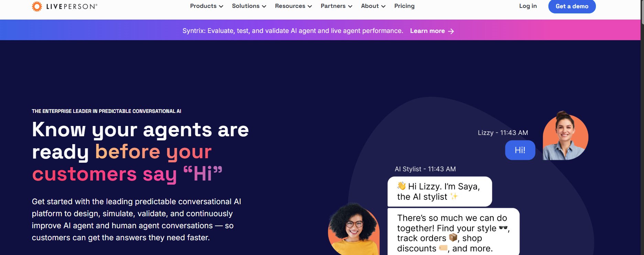Click the Enterprise Leader tagline text
Viewport: 644px width, 255px height.
tap(107, 111)
